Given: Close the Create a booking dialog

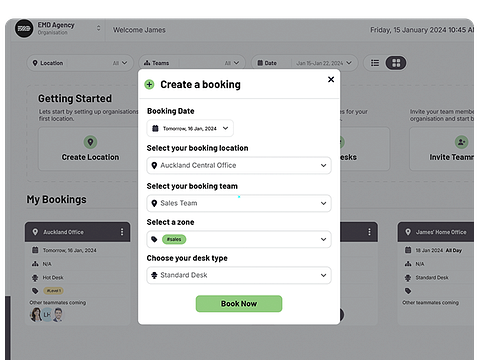Looking at the screenshot, I should click(331, 79).
